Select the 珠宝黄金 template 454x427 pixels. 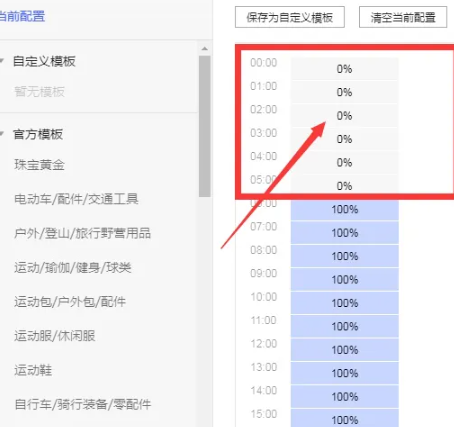[x=39, y=165]
